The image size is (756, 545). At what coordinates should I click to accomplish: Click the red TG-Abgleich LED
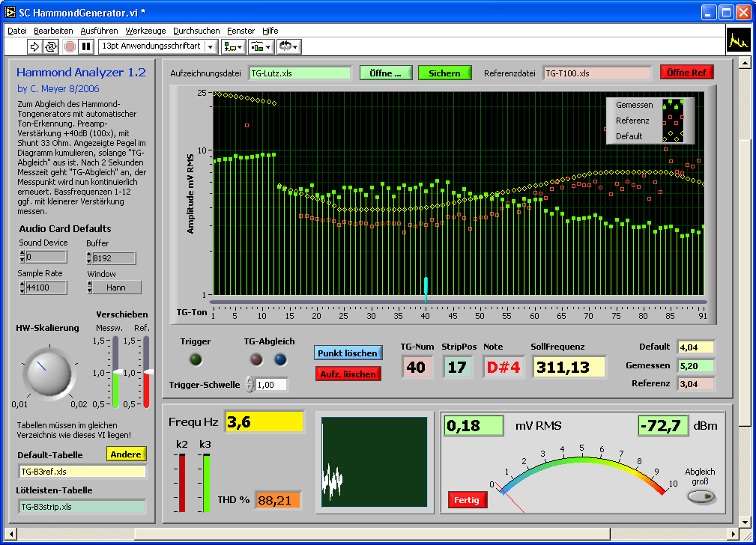point(256,359)
